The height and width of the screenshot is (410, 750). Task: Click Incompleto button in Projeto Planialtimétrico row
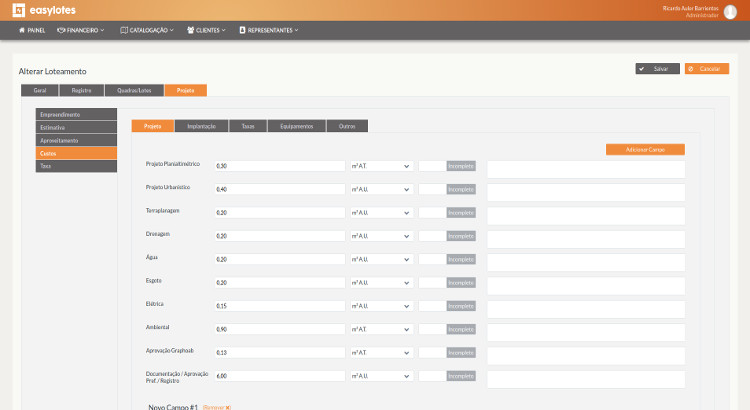tap(461, 166)
